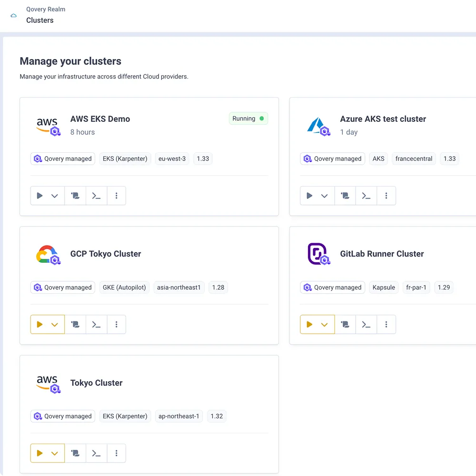Image resolution: width=476 pixels, height=476 pixels.
Task: Click play button on GCP Tokyo Cluster
Action: 40,325
